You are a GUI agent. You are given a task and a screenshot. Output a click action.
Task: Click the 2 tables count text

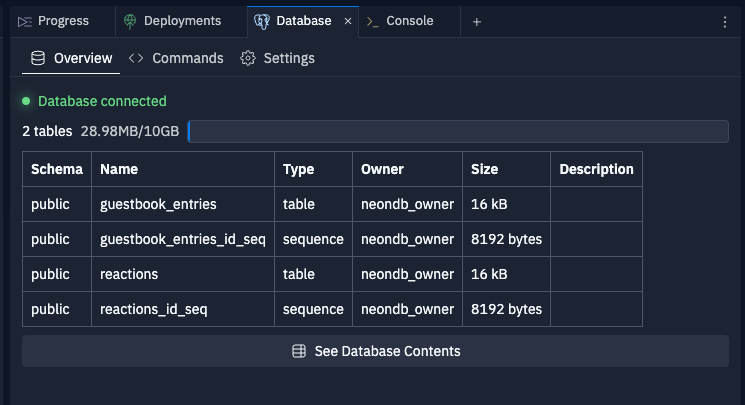tap(47, 131)
